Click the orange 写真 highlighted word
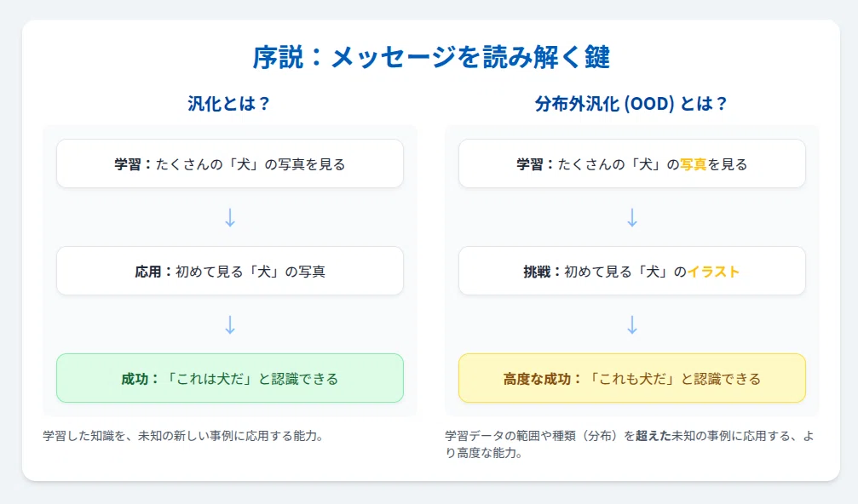The image size is (858, 504). tap(694, 164)
